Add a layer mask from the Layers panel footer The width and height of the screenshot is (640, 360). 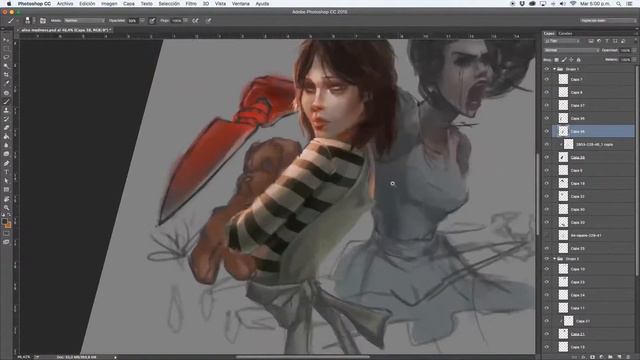point(592,357)
